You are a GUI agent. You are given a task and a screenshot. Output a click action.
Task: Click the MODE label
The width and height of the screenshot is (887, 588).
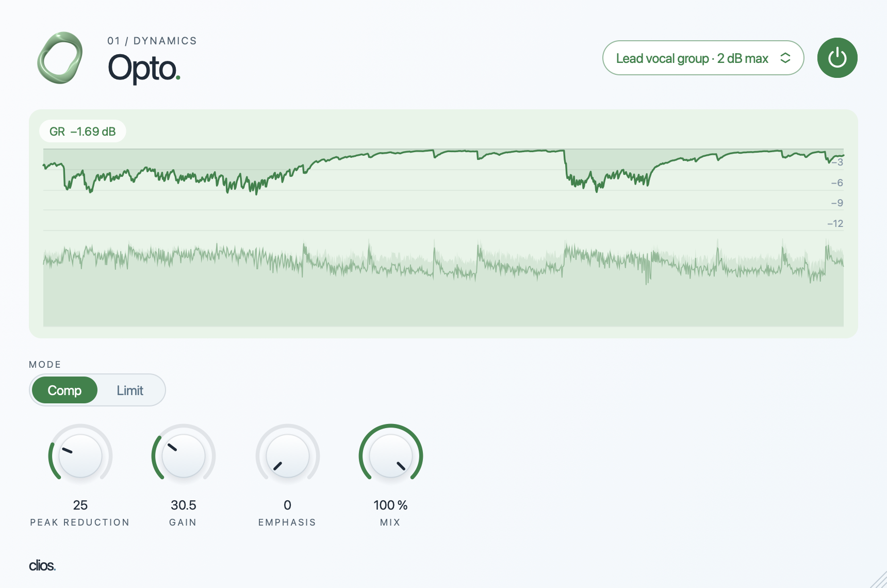(x=45, y=365)
